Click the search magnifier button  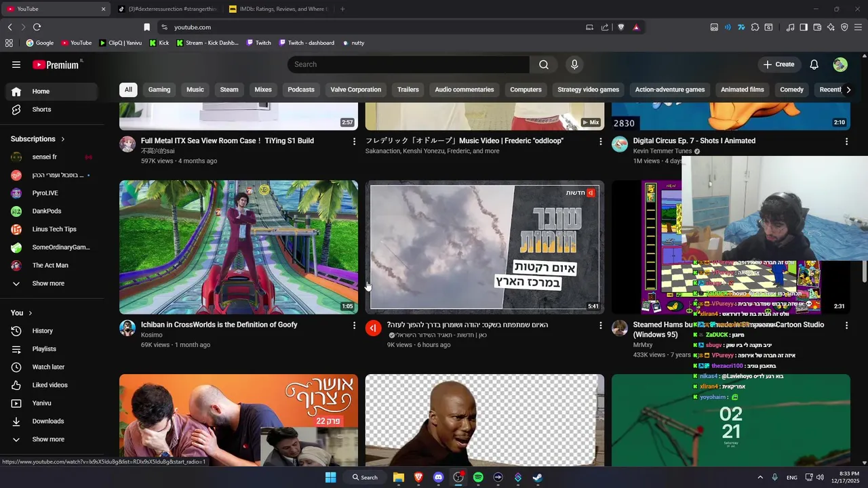[x=544, y=64]
